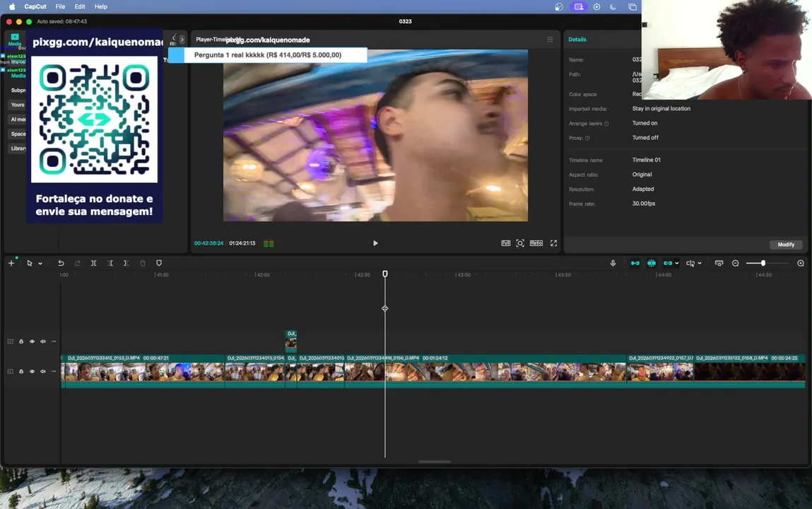
Task: Open the Yours section in media sidebar
Action: point(18,105)
